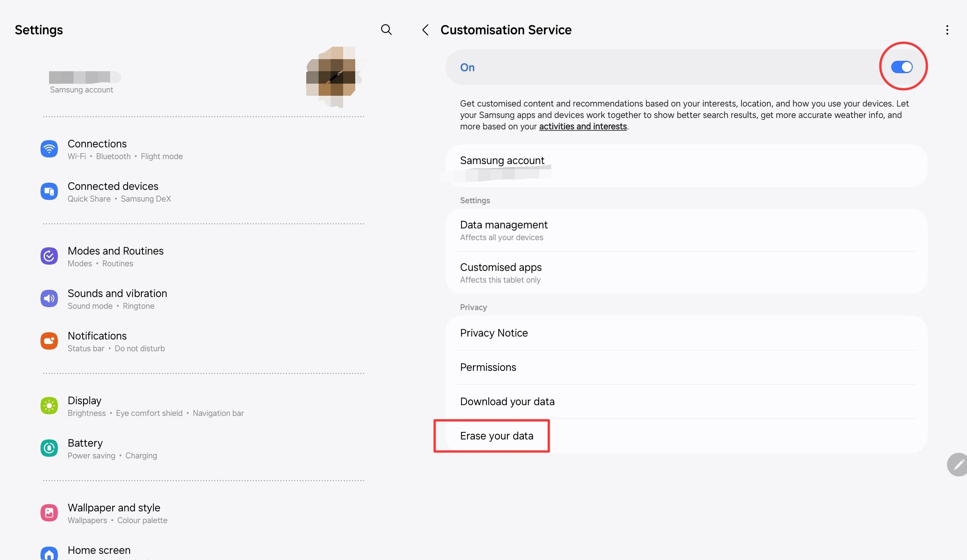
Task: Select Privacy Notice
Action: pos(493,333)
